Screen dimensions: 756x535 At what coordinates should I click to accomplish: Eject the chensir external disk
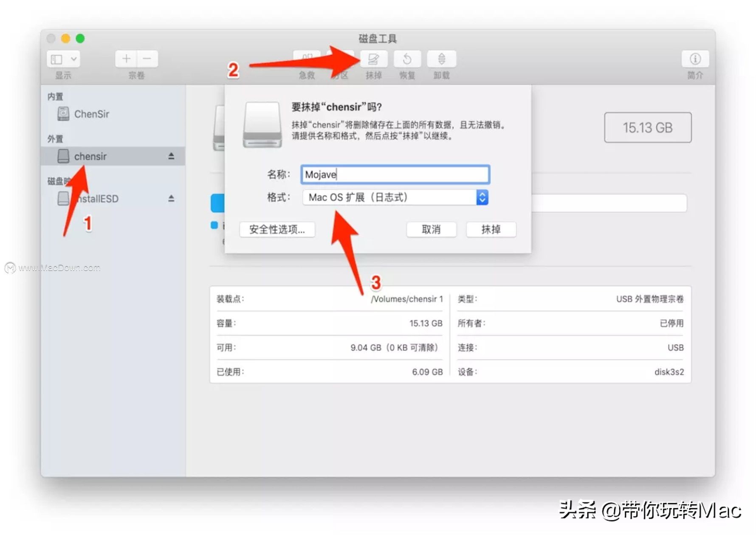pyautogui.click(x=171, y=156)
